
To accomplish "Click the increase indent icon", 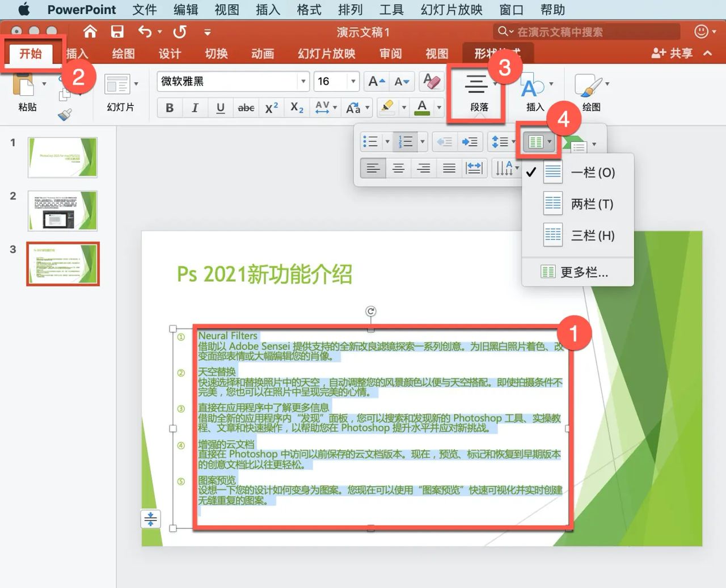I will coord(470,142).
